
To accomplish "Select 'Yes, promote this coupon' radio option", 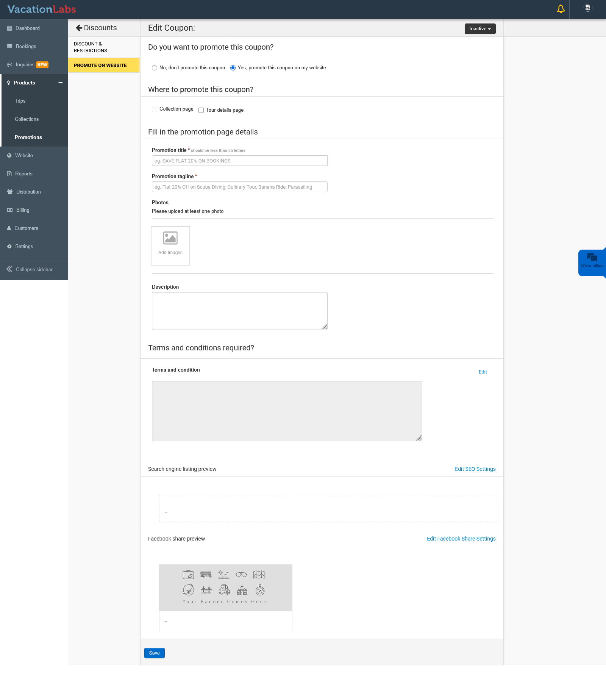I will tap(233, 68).
